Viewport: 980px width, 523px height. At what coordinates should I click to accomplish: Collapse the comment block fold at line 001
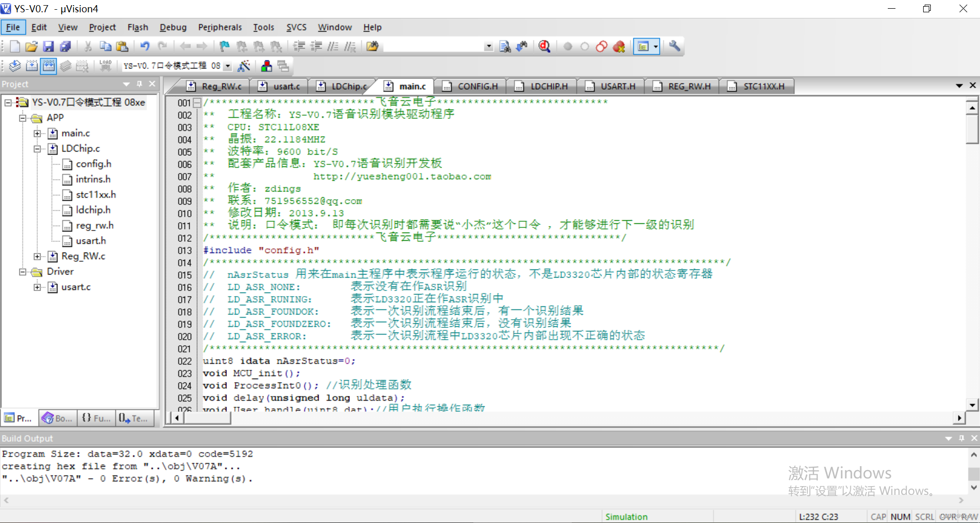(197, 102)
